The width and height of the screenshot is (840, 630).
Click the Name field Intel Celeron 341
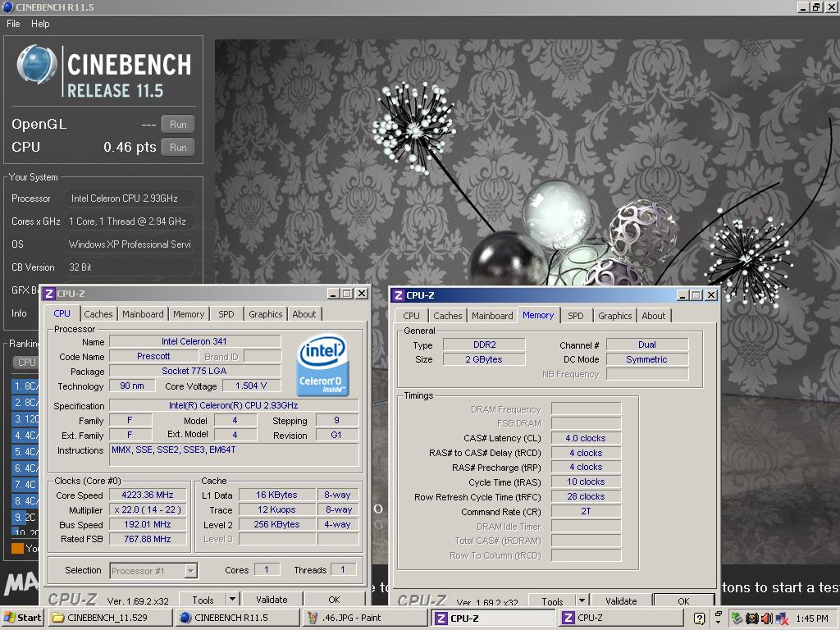(x=195, y=341)
